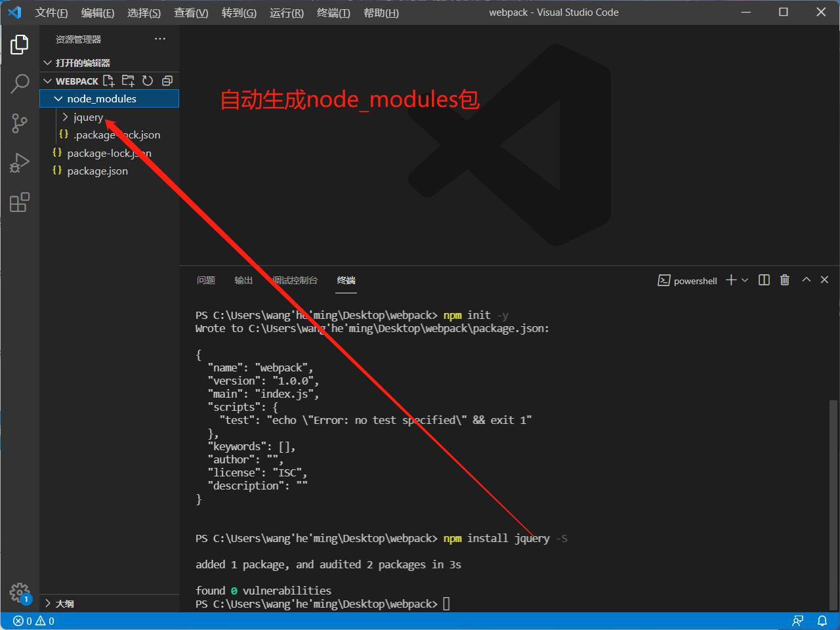Open the Source Control view icon

pyautogui.click(x=20, y=123)
